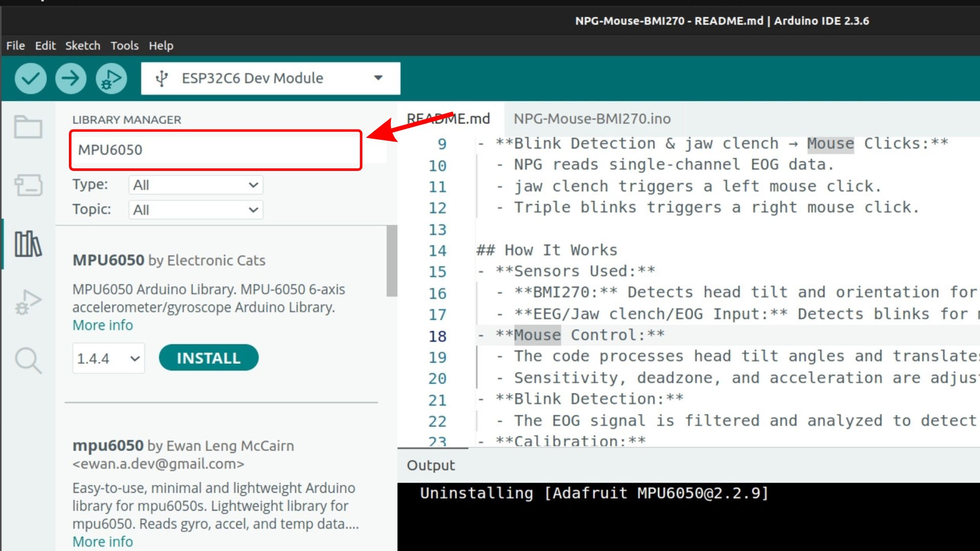Open the 1.4.4 version dropdown
Screen dimensions: 980x551
coord(108,358)
